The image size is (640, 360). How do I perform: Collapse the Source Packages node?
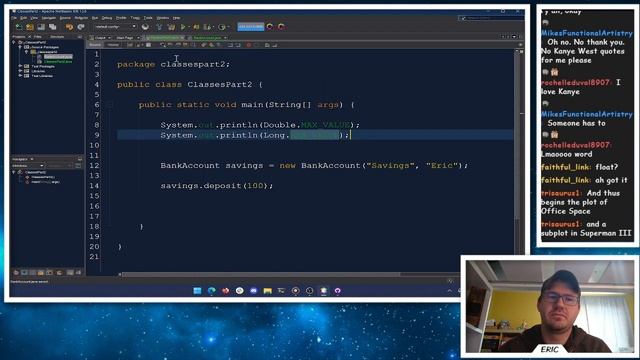click(x=20, y=47)
